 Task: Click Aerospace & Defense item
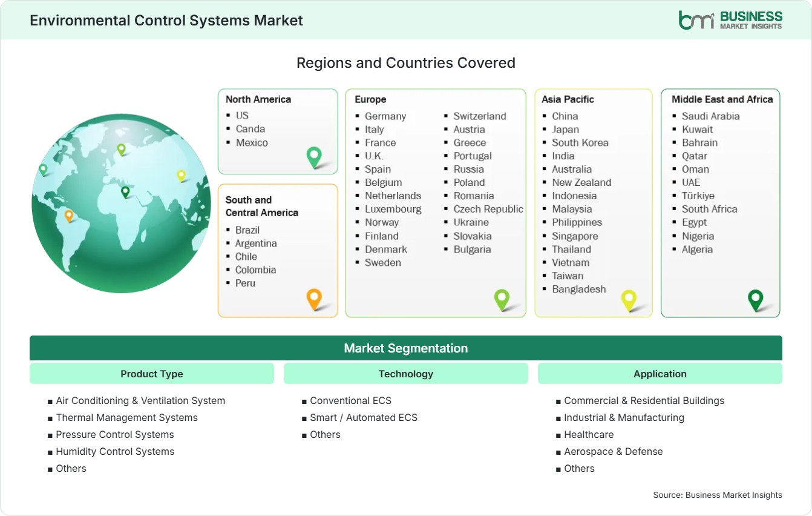pos(613,451)
